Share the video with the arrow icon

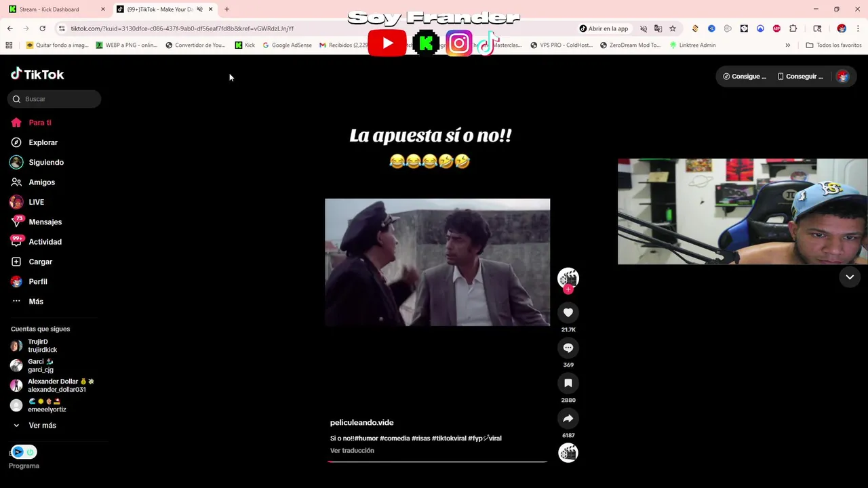coord(568,418)
